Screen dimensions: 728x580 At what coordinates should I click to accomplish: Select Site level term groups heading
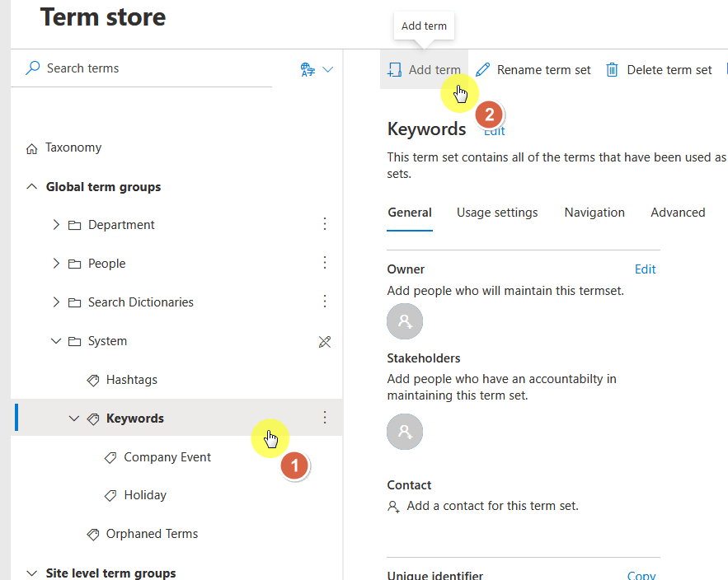click(110, 573)
